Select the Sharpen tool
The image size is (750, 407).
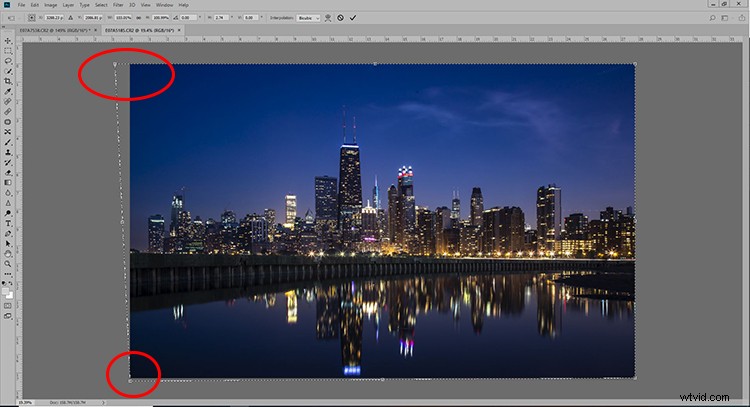(x=8, y=203)
